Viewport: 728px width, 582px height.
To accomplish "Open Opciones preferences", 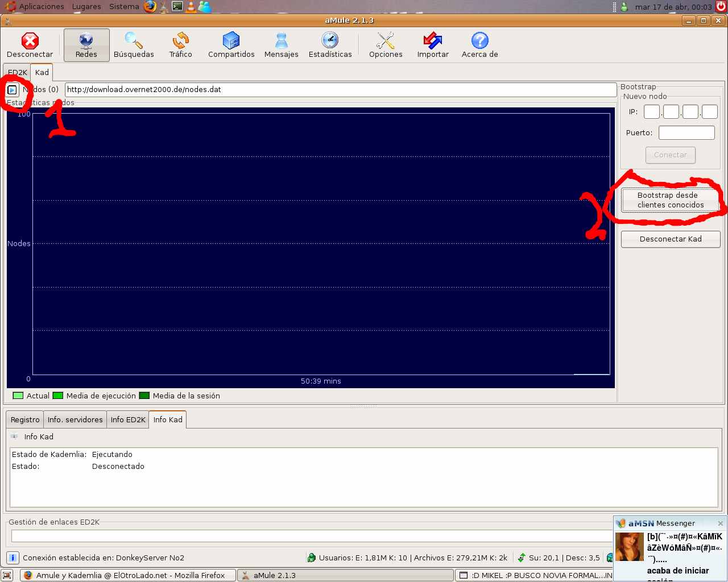I will (x=386, y=45).
